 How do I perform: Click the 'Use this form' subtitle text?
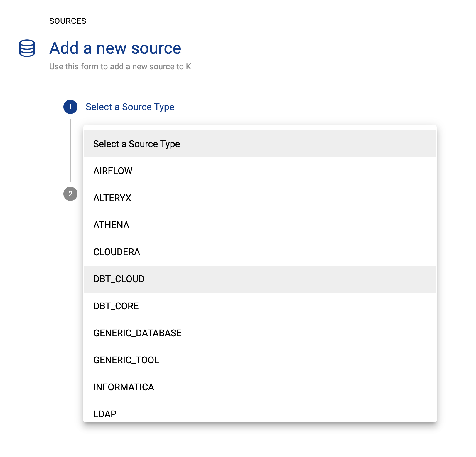click(120, 67)
